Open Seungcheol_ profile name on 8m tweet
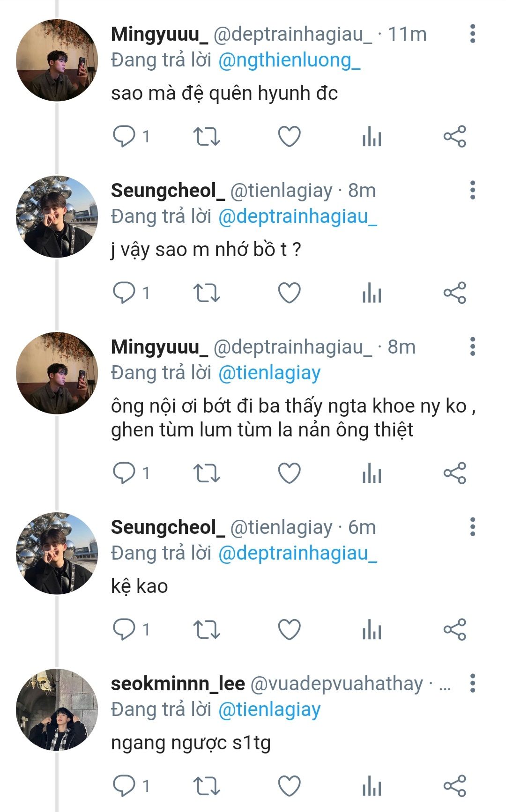 pyautogui.click(x=168, y=191)
